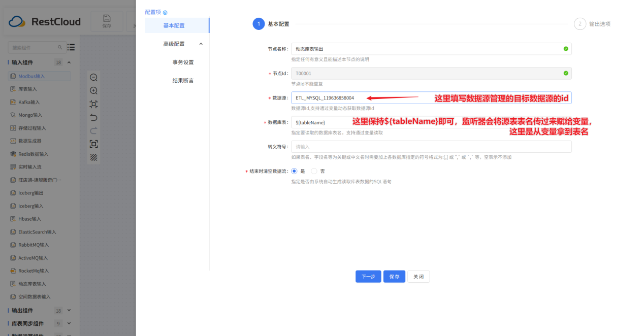
Task: Click the RabbitMQ输入 component icon
Action: 14,245
